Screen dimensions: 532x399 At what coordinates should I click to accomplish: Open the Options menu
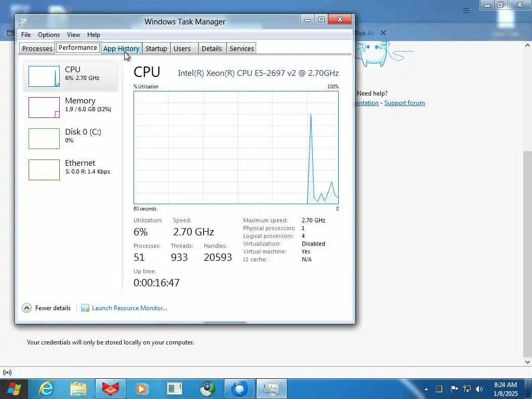pos(49,35)
